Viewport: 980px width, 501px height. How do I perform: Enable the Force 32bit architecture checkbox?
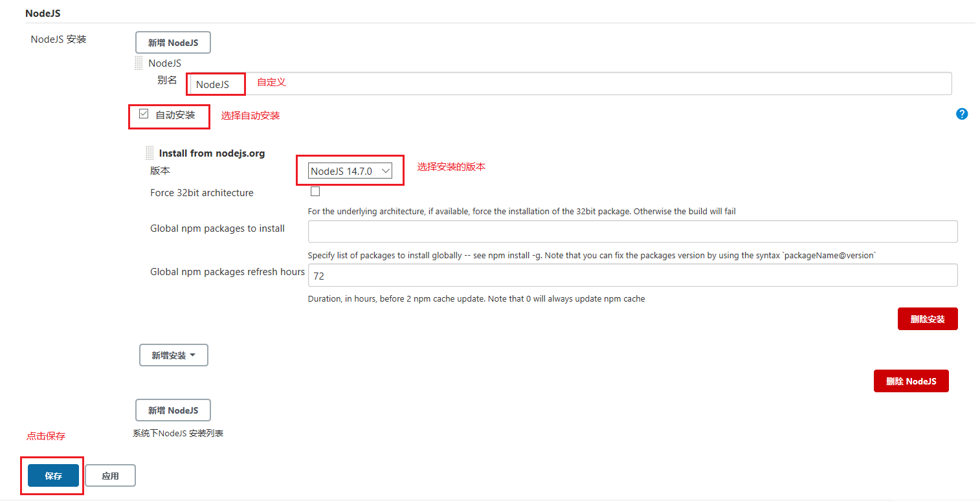[315, 192]
